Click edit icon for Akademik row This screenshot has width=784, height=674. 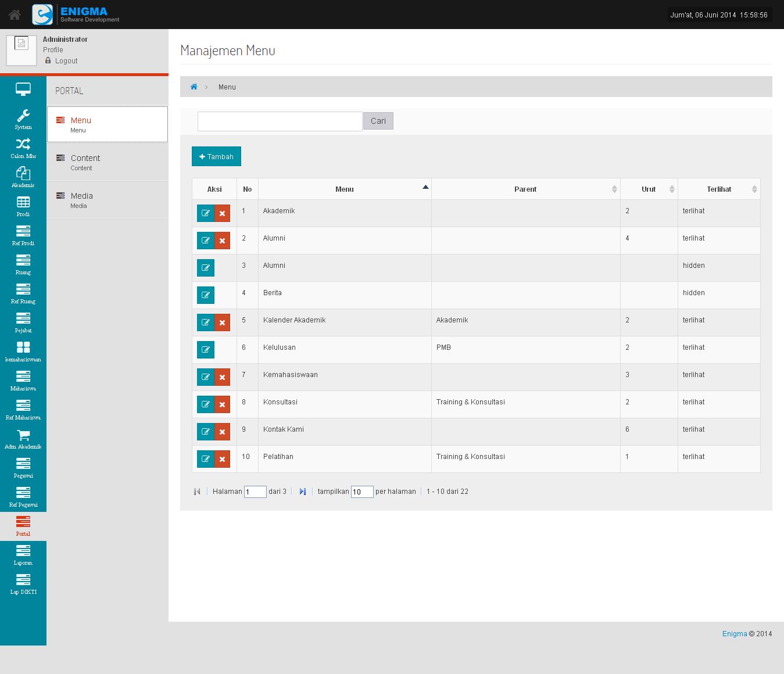point(206,213)
